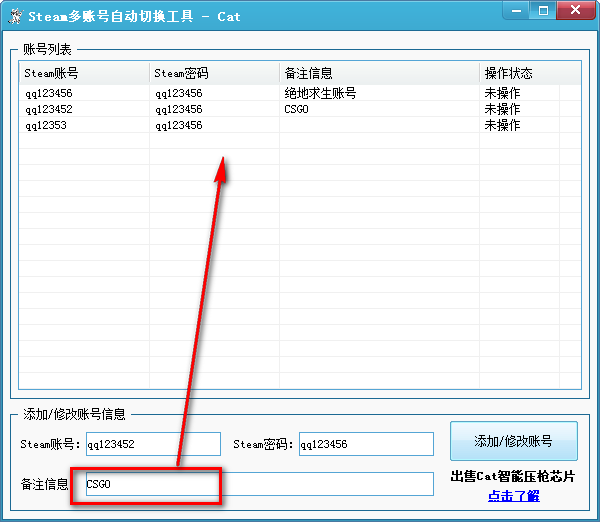Viewport: 600px width, 522px height.
Task: Sort by Steam密码 column header
Action: [214, 73]
